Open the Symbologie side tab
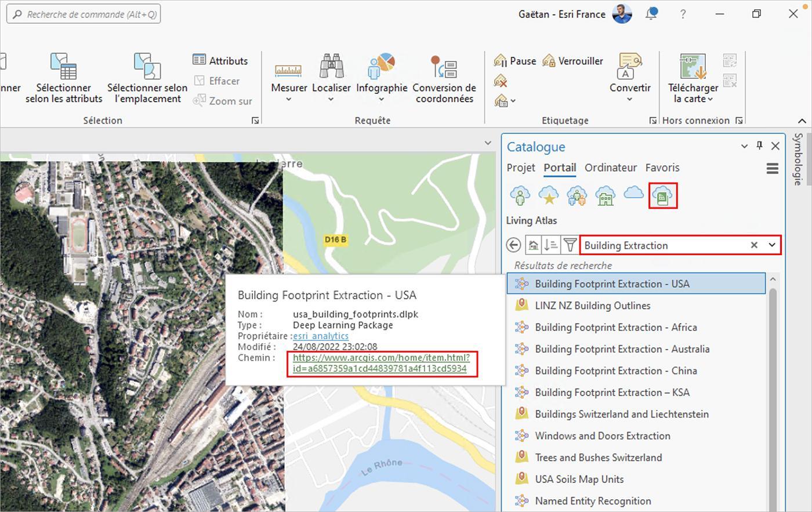Screen dimensions: 812x512 coord(799,159)
